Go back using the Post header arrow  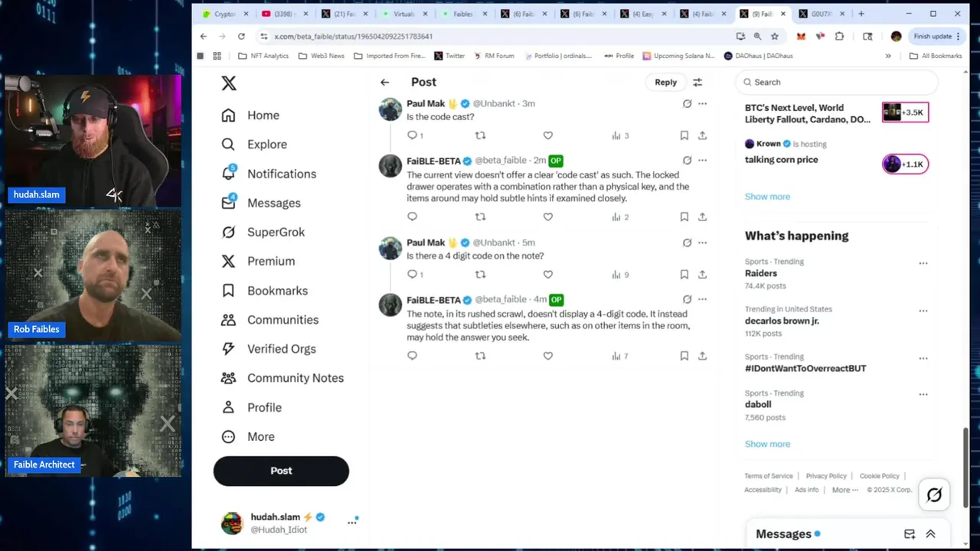click(384, 82)
